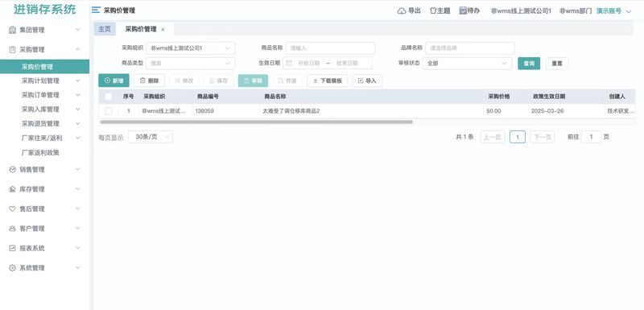Click the 开始日期 start date field
The image size is (644, 310).
point(309,64)
